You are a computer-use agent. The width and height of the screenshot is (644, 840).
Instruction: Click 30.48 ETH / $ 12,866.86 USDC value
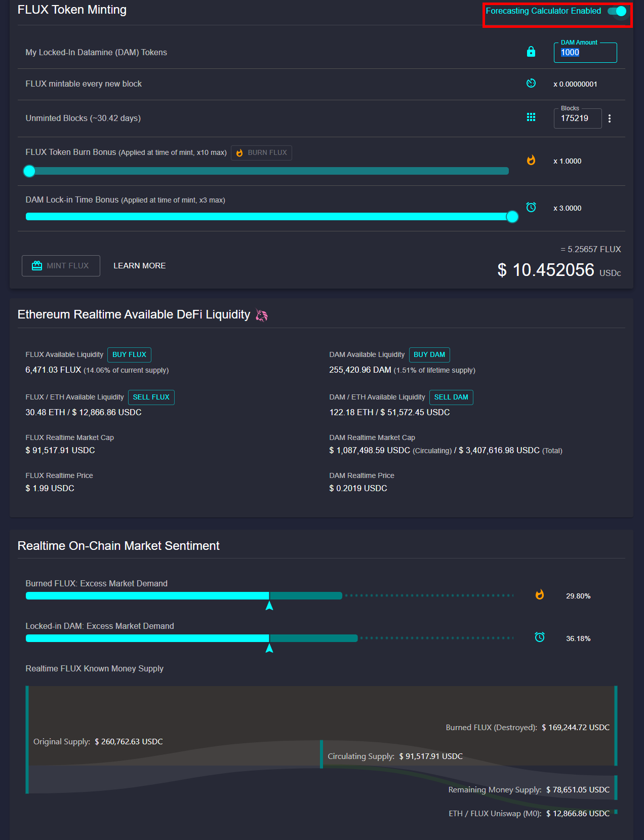(84, 413)
